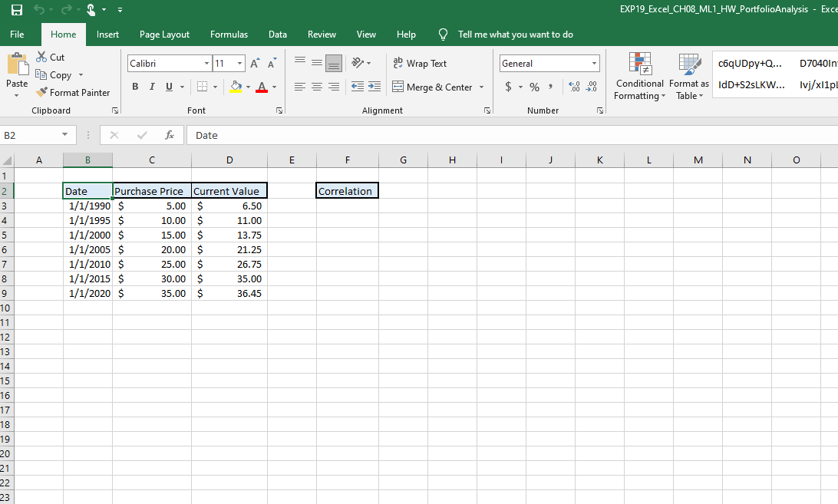Click the Cut scissors button
The height and width of the screenshot is (504, 838).
(50, 58)
